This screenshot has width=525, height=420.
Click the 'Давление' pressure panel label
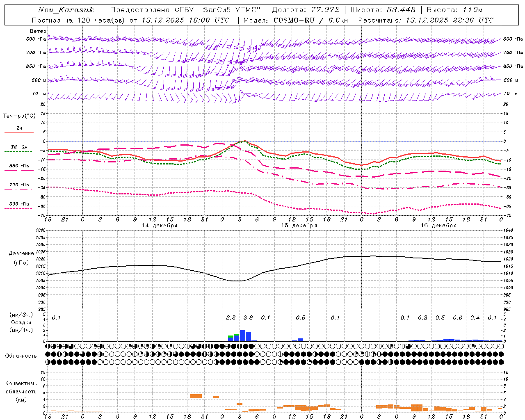pyautogui.click(x=21, y=253)
